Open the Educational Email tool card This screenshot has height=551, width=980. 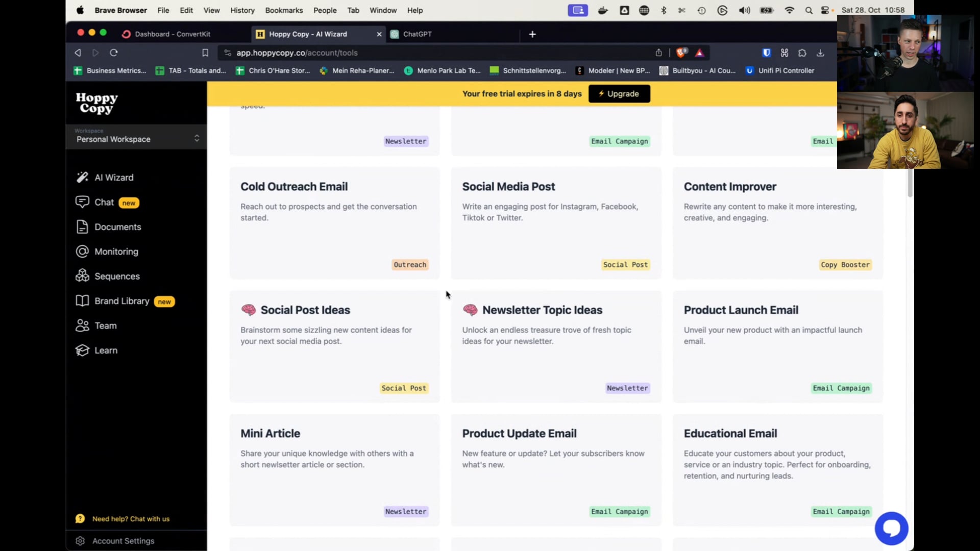(x=777, y=470)
